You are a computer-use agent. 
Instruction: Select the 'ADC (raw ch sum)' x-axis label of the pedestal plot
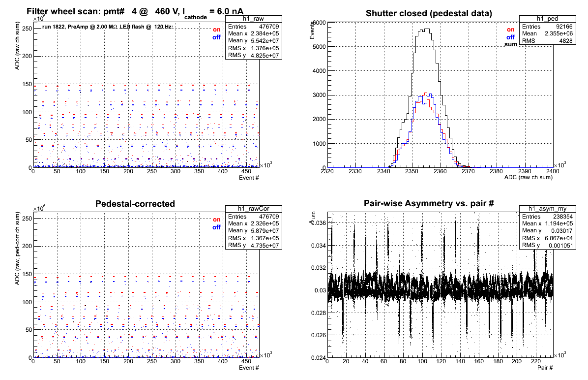(529, 177)
